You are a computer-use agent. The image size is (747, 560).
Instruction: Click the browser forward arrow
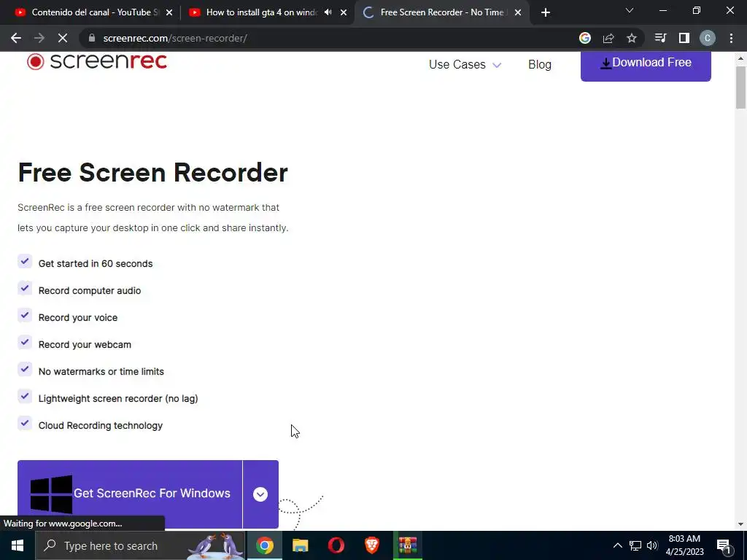39,38
